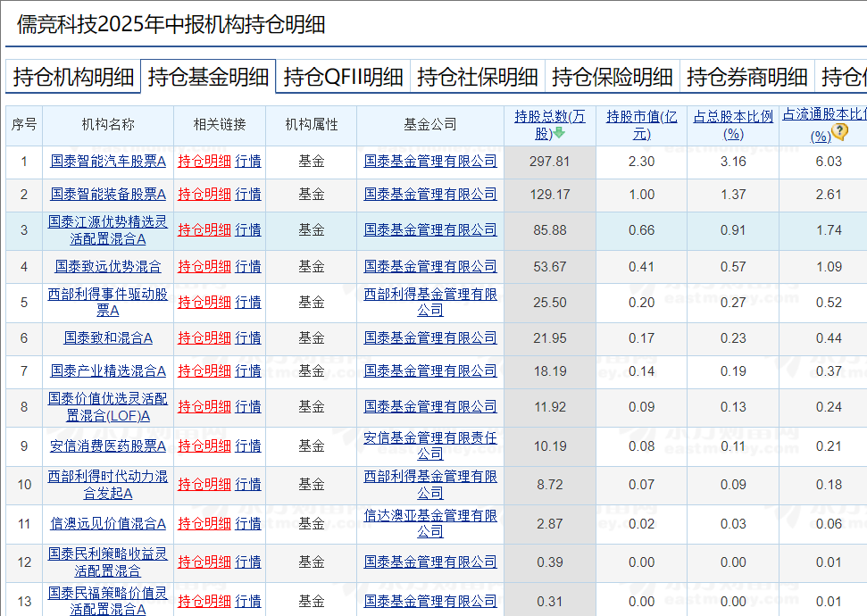Click 持仓明细 for 国泰智能装备股票A
Screen dimensions: 867x616
click(204, 195)
